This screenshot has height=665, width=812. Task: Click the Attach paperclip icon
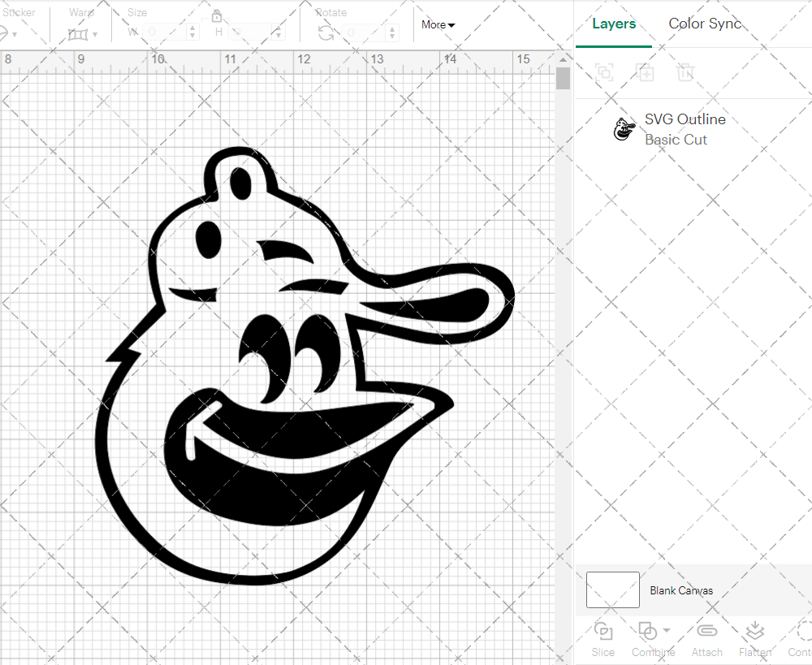706,632
